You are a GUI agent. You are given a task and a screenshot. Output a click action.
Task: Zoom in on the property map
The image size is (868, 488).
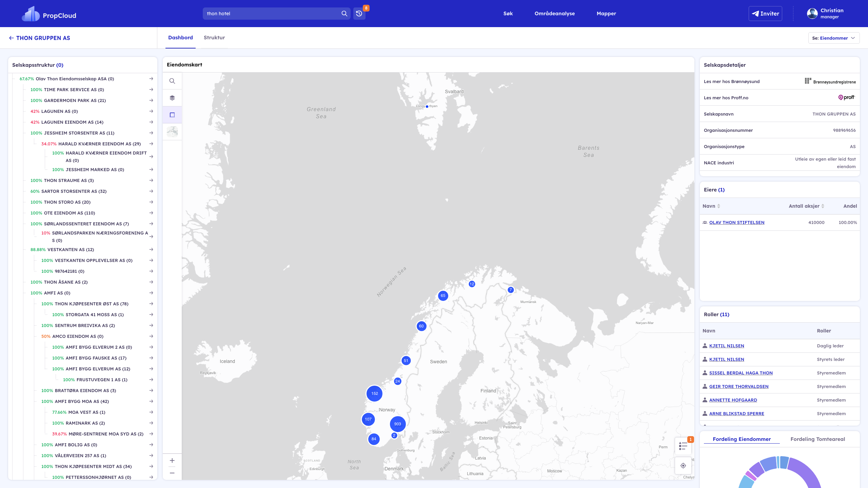(172, 461)
